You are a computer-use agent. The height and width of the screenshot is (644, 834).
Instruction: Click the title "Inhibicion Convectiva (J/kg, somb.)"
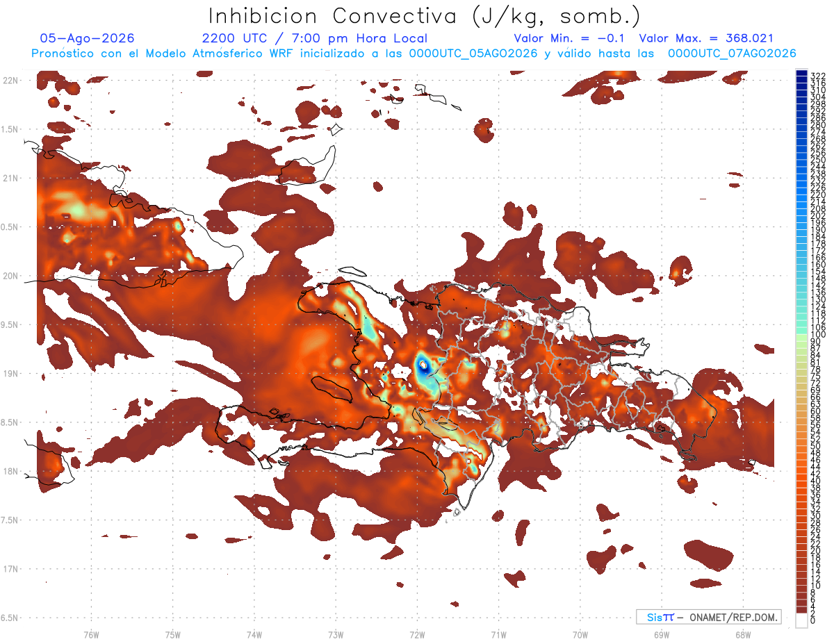click(424, 16)
